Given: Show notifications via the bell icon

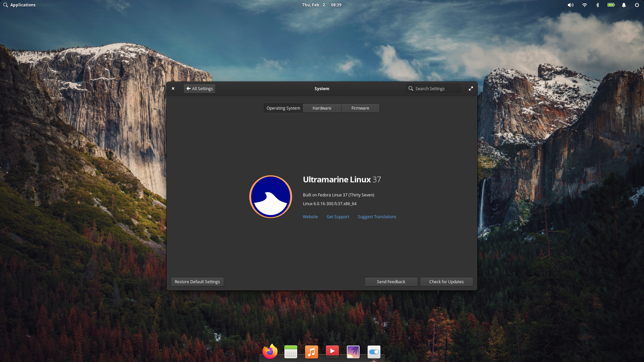Looking at the screenshot, I should point(624,5).
